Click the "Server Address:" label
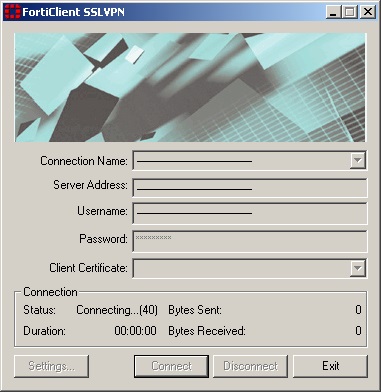The width and height of the screenshot is (381, 392). point(91,185)
